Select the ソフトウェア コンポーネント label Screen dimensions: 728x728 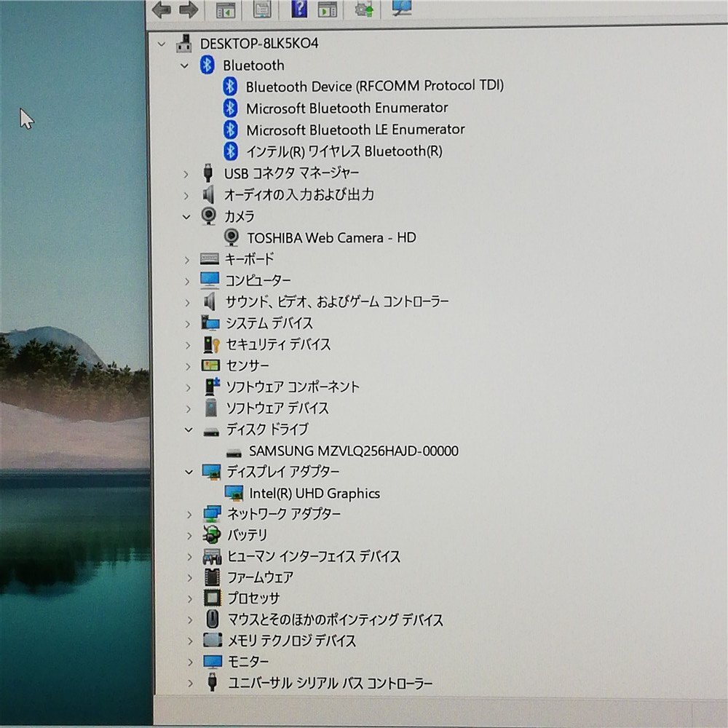coord(293,387)
